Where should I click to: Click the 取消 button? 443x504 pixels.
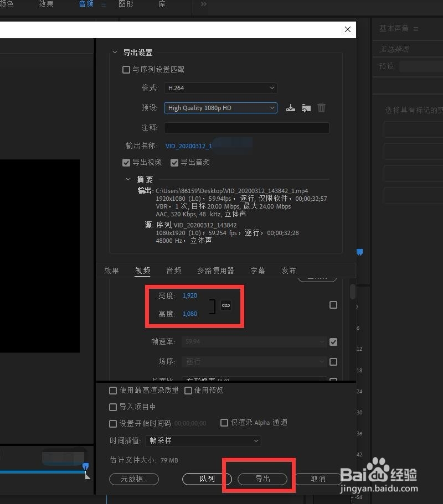(x=318, y=479)
